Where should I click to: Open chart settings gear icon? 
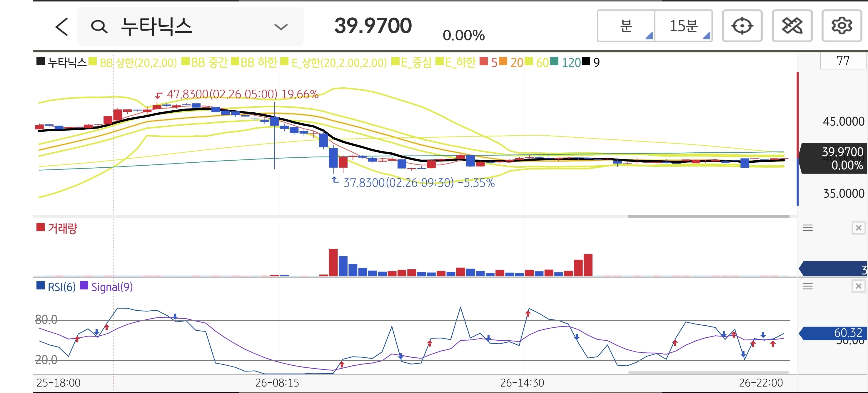point(841,26)
